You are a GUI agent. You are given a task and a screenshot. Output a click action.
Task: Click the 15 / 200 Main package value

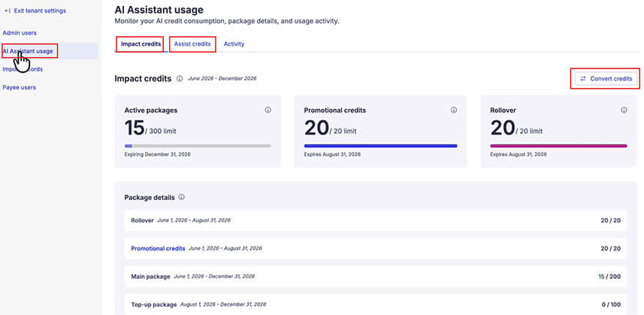pyautogui.click(x=609, y=277)
